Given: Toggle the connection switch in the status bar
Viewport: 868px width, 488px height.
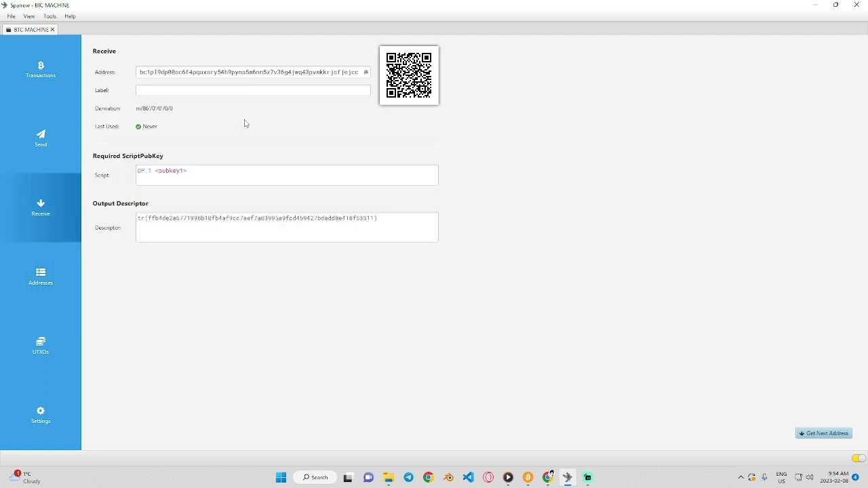Looking at the screenshot, I should coord(859,458).
